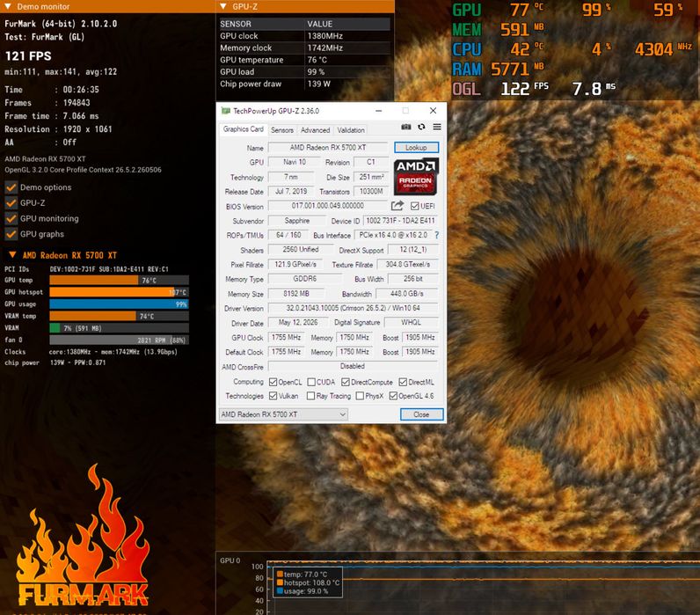Click the CPU 4304 MHz overlay reading
This screenshot has height=615, width=700.
coord(663,49)
